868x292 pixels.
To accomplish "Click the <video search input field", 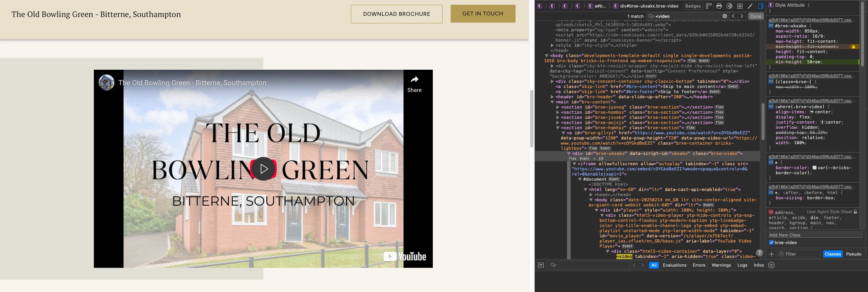I will (x=687, y=16).
